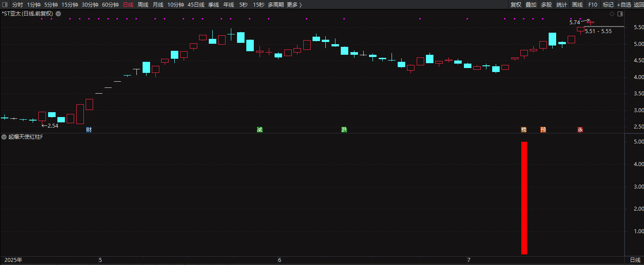644x265 pixels.
Task: Switch to 月线 monthly chart
Action: (158, 4)
